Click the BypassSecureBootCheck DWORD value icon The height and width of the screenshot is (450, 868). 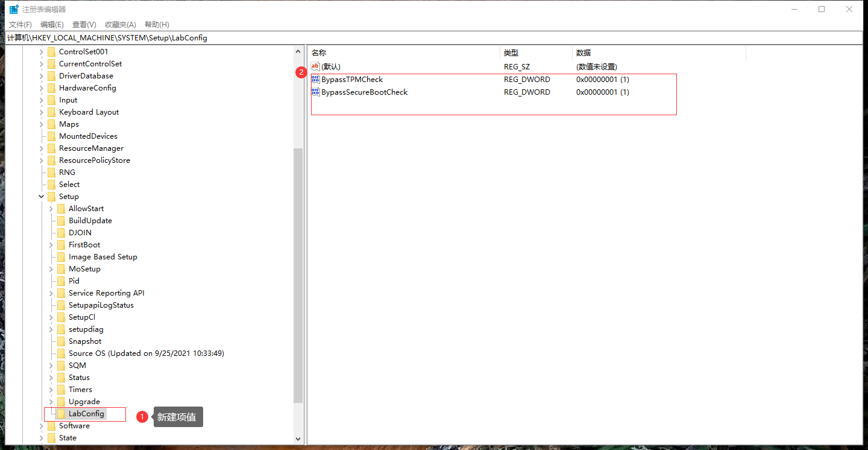pos(315,92)
